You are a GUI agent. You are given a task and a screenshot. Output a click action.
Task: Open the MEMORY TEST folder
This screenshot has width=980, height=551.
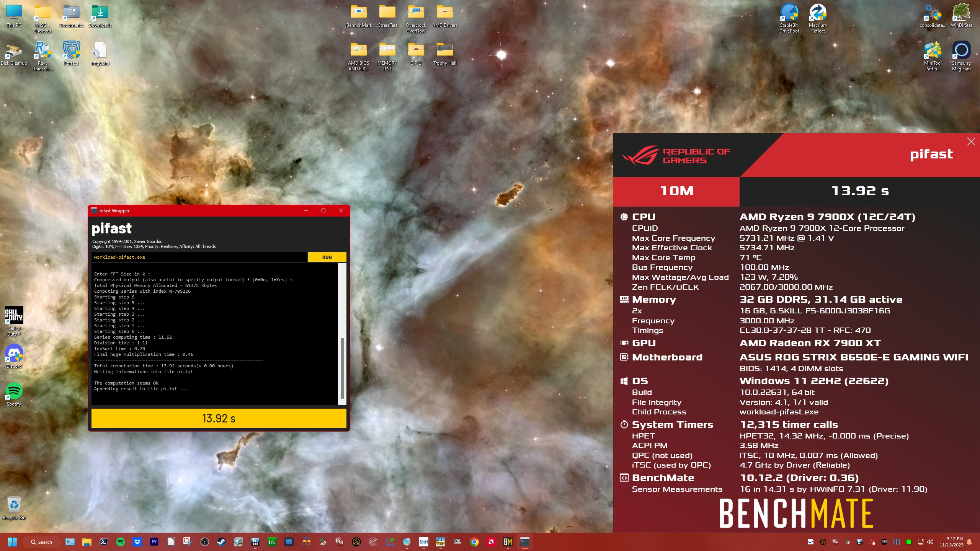[x=387, y=57]
